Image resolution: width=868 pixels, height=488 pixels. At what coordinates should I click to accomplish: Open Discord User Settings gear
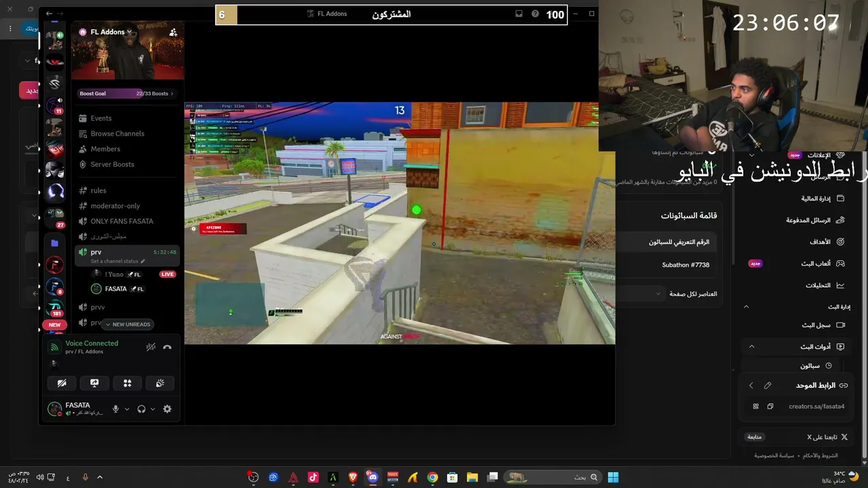(x=167, y=409)
